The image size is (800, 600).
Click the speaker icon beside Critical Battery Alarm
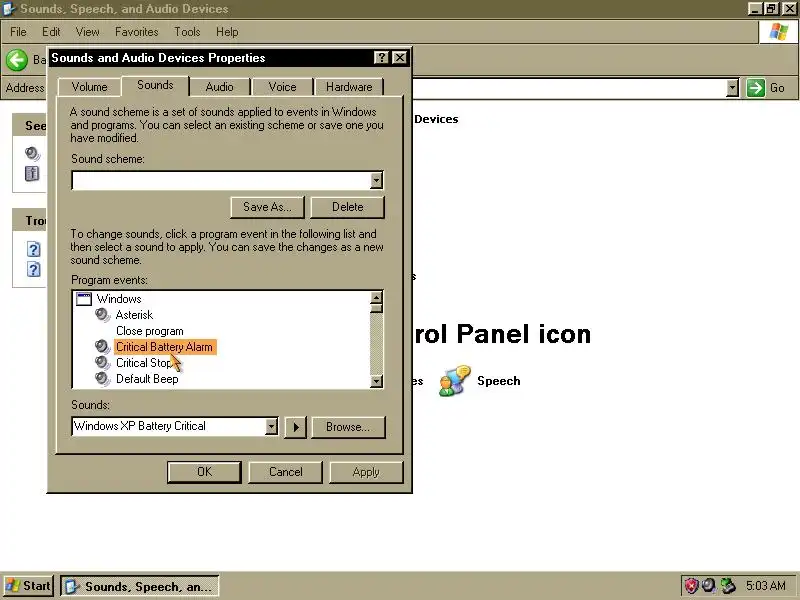click(103, 347)
